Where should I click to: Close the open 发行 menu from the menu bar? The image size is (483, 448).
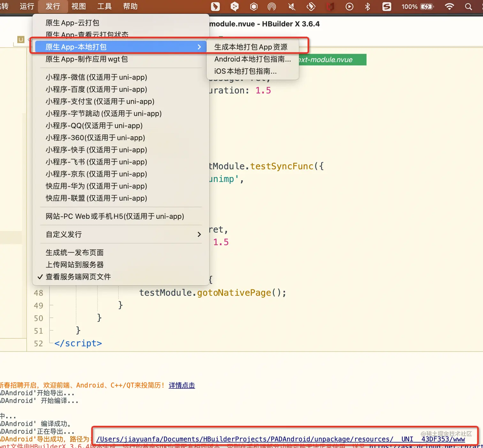[x=53, y=6]
